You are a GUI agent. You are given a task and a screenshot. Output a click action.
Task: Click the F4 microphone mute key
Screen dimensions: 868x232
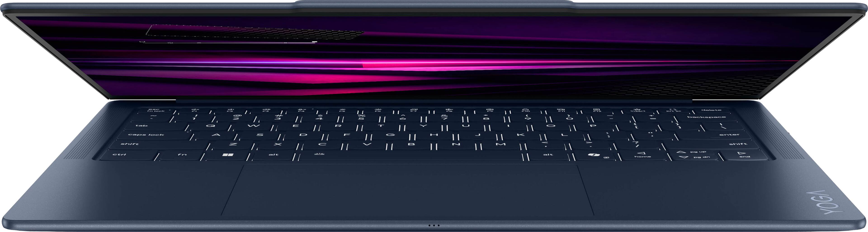301,110
